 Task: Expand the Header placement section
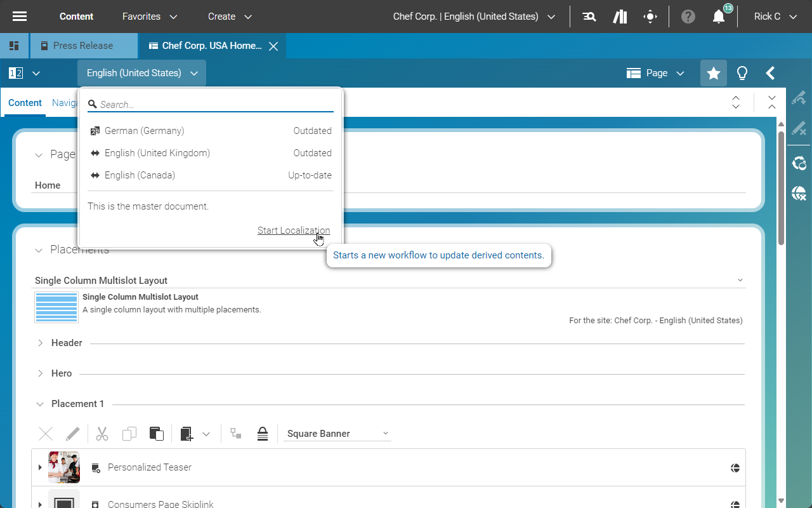click(41, 343)
